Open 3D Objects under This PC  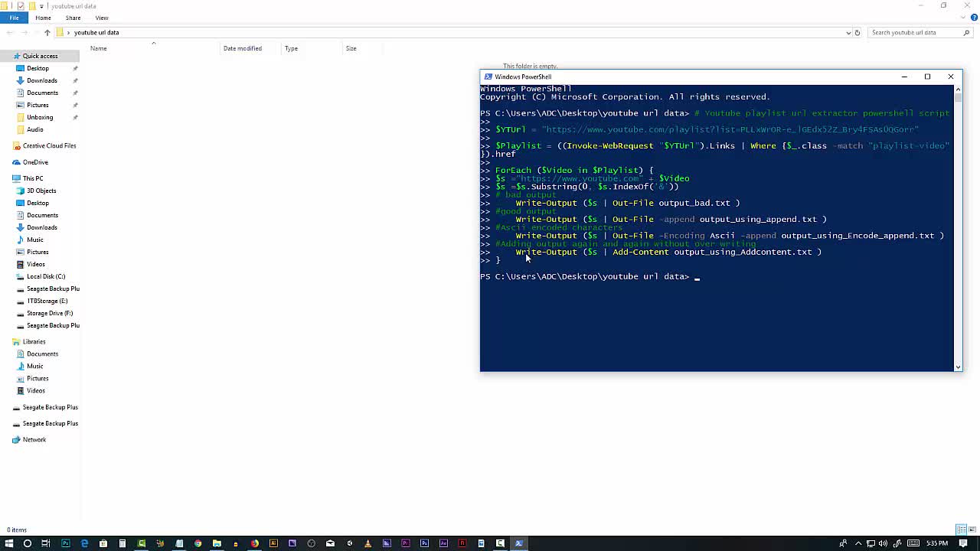click(x=41, y=191)
